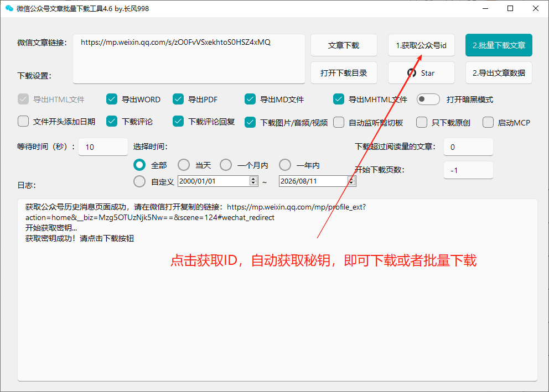Uncheck the 导出PDF checkbox
This screenshot has width=549, height=392.
pyautogui.click(x=178, y=100)
